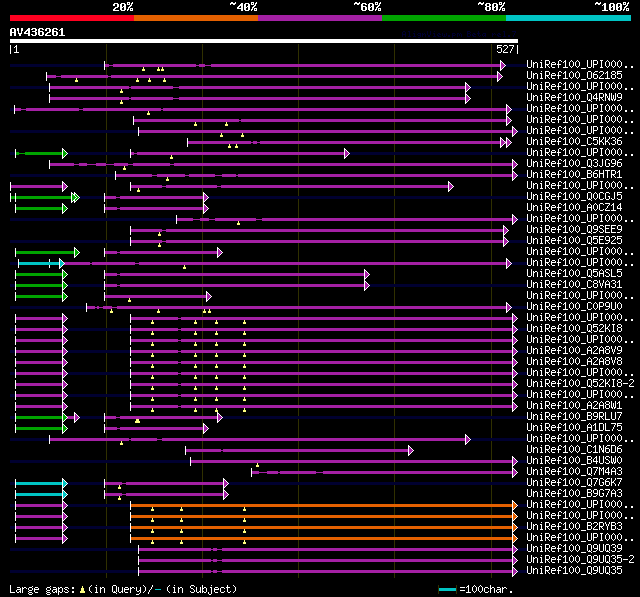The width and height of the screenshot is (640, 597).
Task: Open the UniRef100_Q0CGJ5 hit
Action: pos(574,196)
